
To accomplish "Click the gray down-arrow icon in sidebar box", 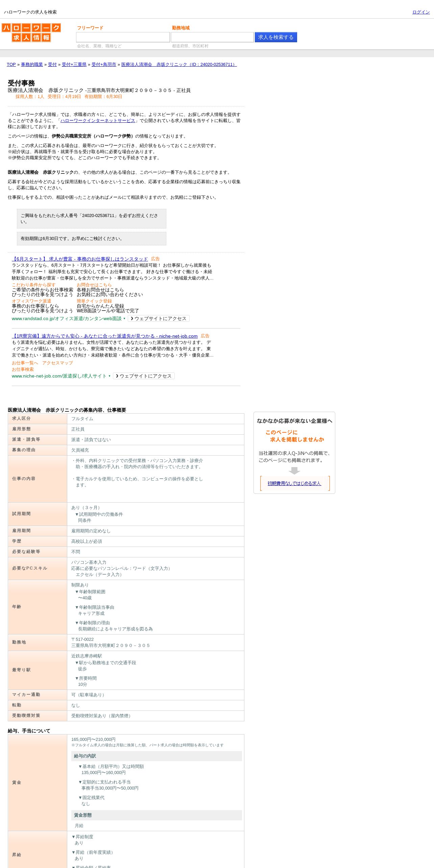I will [294, 471].
